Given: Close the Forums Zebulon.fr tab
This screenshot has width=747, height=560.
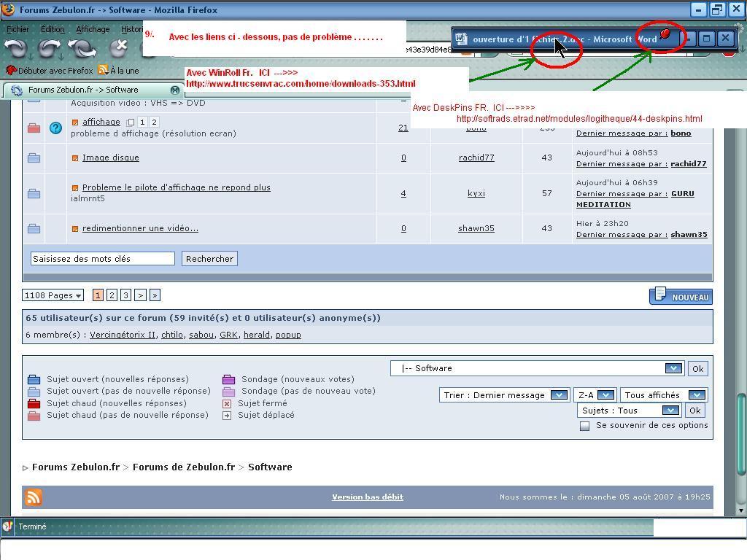Looking at the screenshot, I should pyautogui.click(x=174, y=90).
